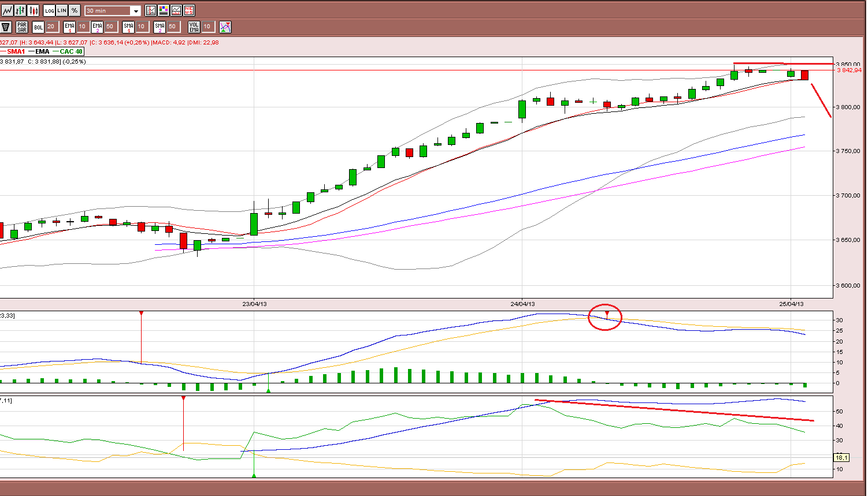Open the indicator chart window icon
868x496 pixels.
pos(176,10)
